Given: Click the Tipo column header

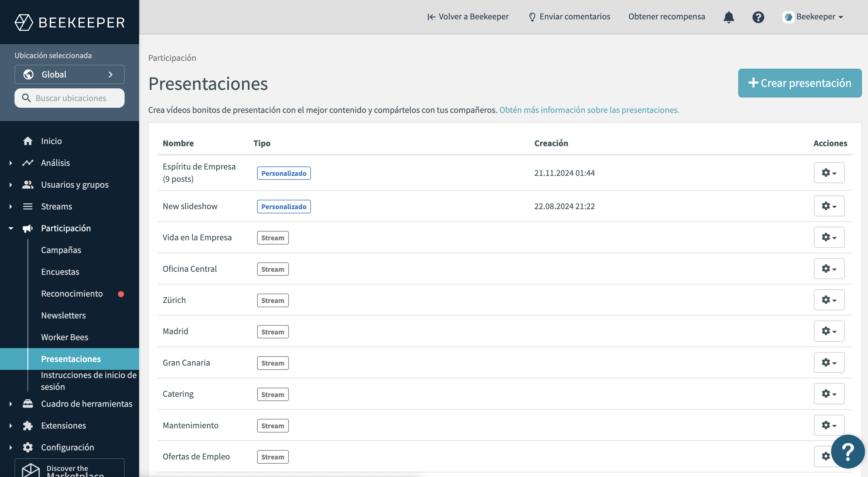Looking at the screenshot, I should coord(262,143).
